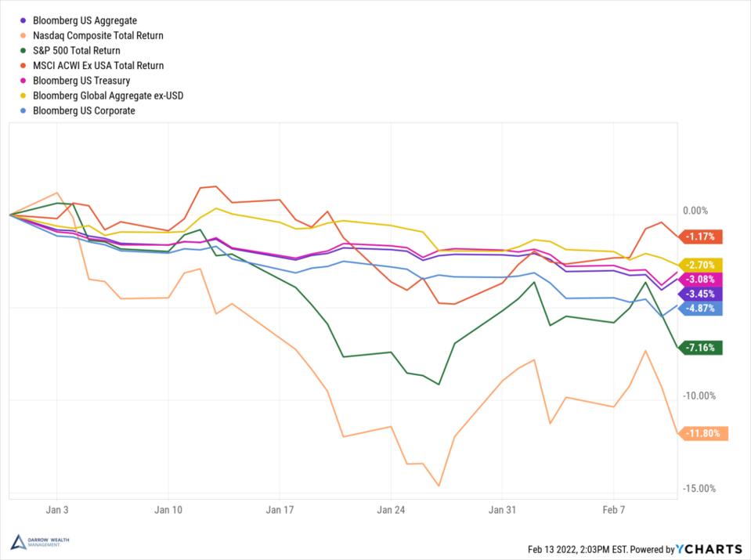This screenshot has width=751, height=560.
Task: Click the Jan 24 date axis label
Action: (x=391, y=509)
